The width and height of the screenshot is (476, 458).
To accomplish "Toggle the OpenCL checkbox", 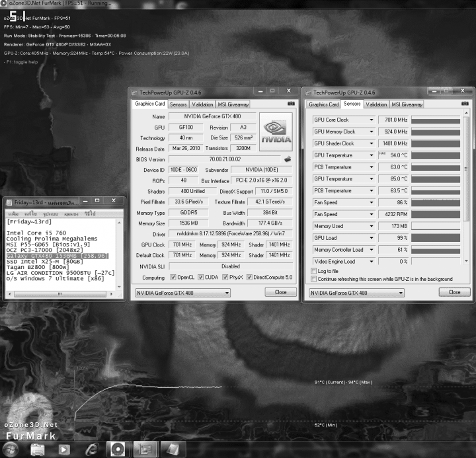I will 173,277.
